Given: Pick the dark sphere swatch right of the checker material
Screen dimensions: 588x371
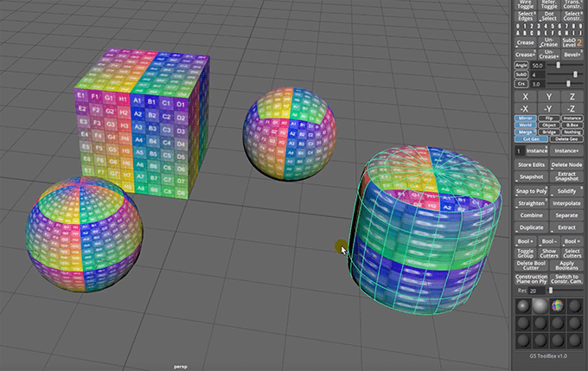Looking at the screenshot, I should click(x=575, y=306).
